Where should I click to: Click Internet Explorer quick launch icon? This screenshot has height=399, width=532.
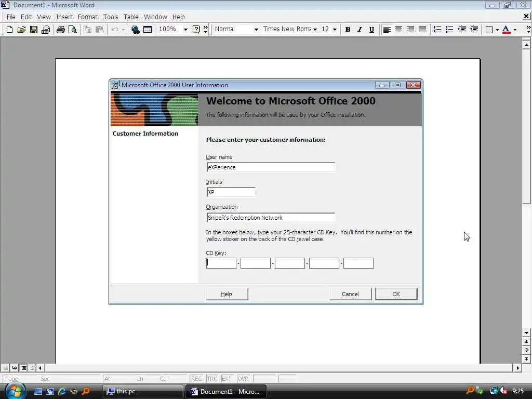tap(62, 392)
